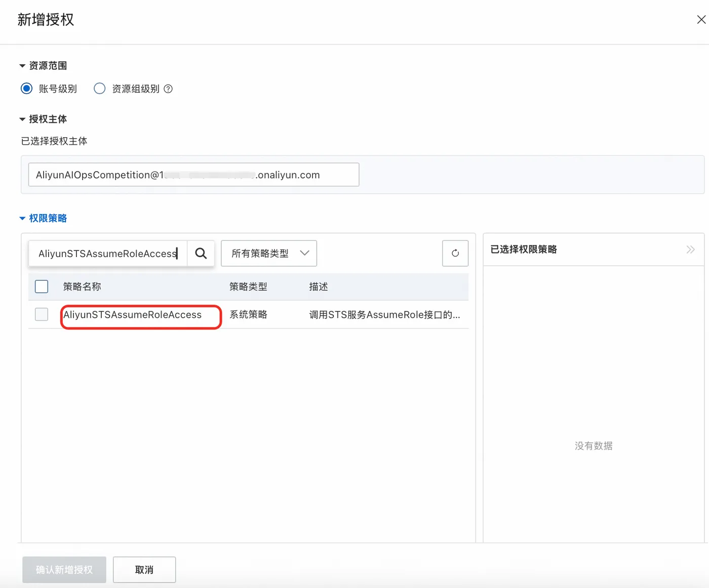Image resolution: width=709 pixels, height=588 pixels.
Task: Close the 新增授权 dialog with the X
Action: pos(701,20)
